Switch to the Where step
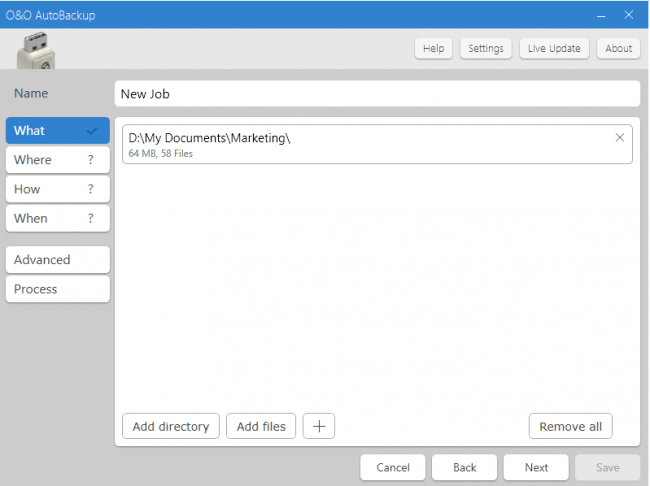This screenshot has height=486, width=650. pos(58,160)
